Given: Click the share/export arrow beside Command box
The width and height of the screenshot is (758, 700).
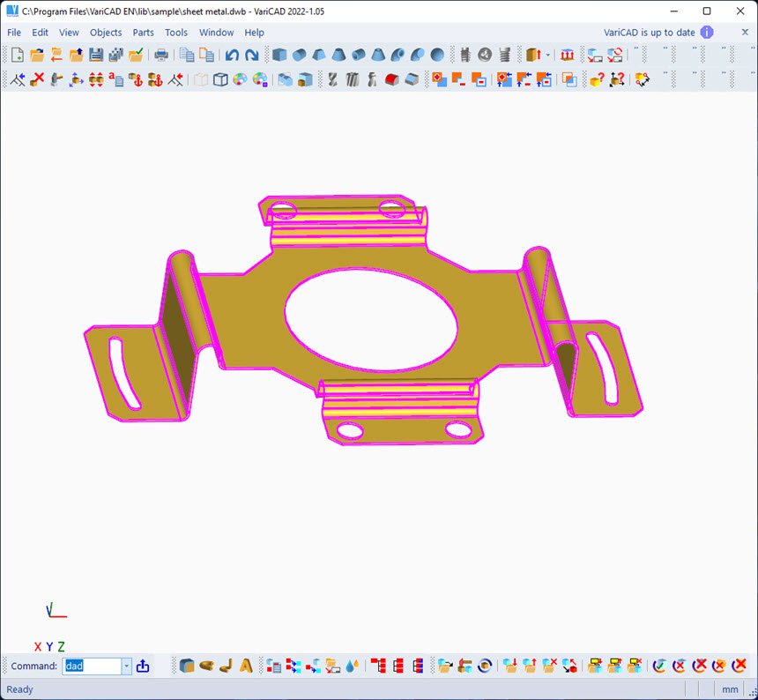Looking at the screenshot, I should coord(143,666).
